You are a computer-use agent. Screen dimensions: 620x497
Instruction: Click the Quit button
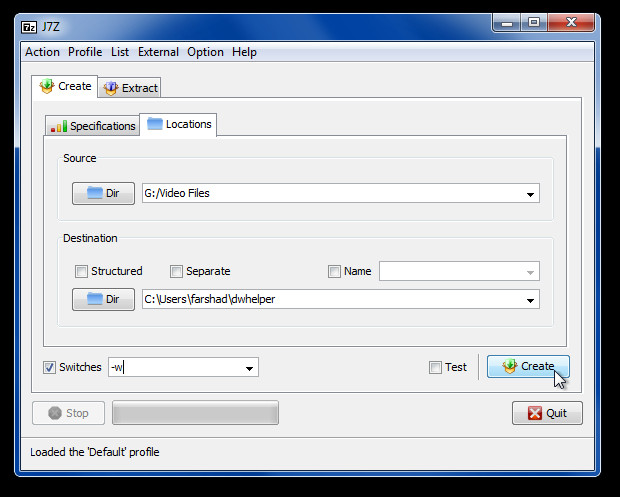(x=547, y=413)
